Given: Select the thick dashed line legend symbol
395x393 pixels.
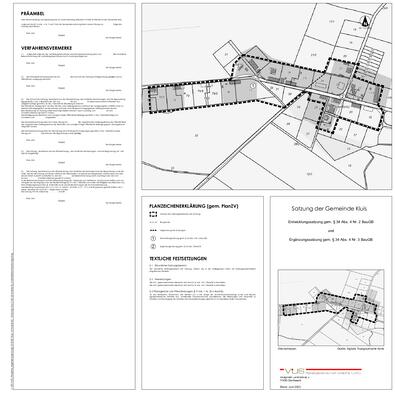Looking at the screenshot, I should (153, 230).
